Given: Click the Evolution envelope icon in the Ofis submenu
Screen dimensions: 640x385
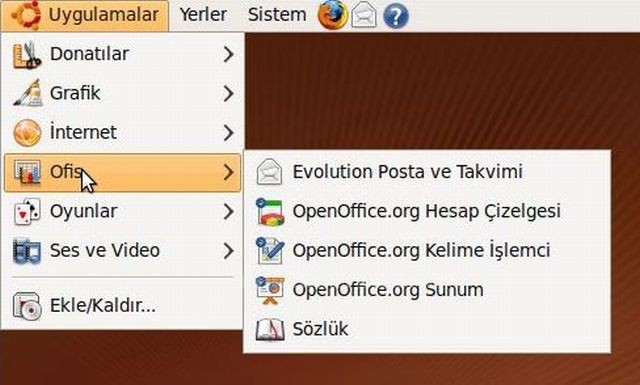Looking at the screenshot, I should [269, 172].
